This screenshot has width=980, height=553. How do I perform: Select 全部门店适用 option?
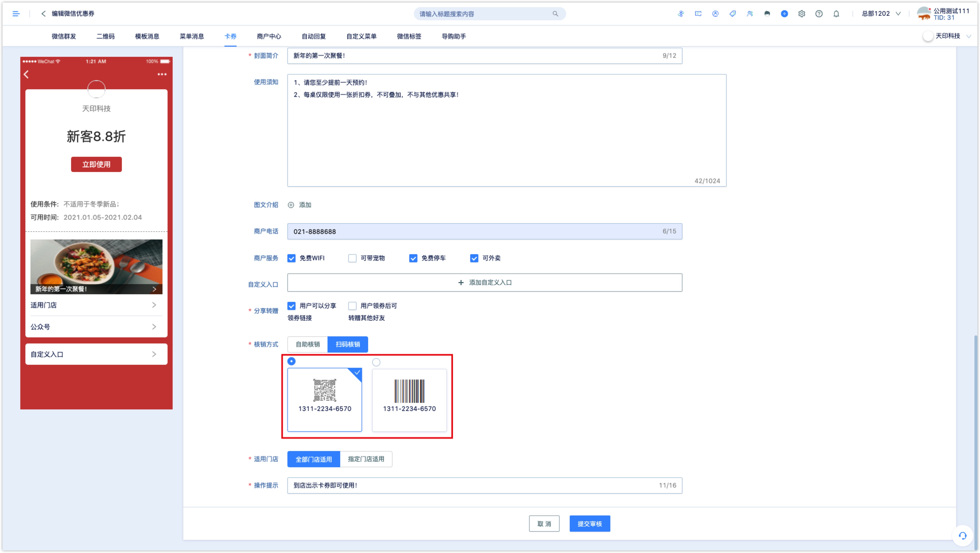pyautogui.click(x=314, y=459)
